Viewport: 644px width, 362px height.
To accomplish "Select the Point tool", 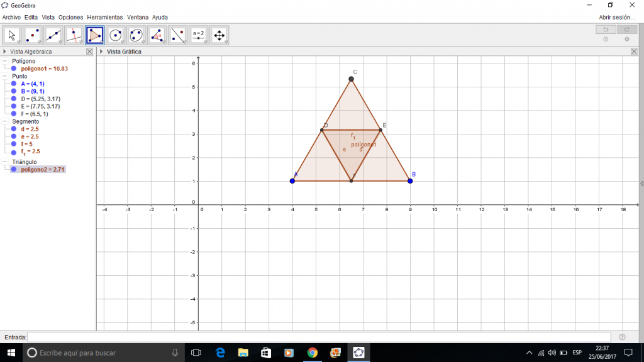I will [32, 35].
